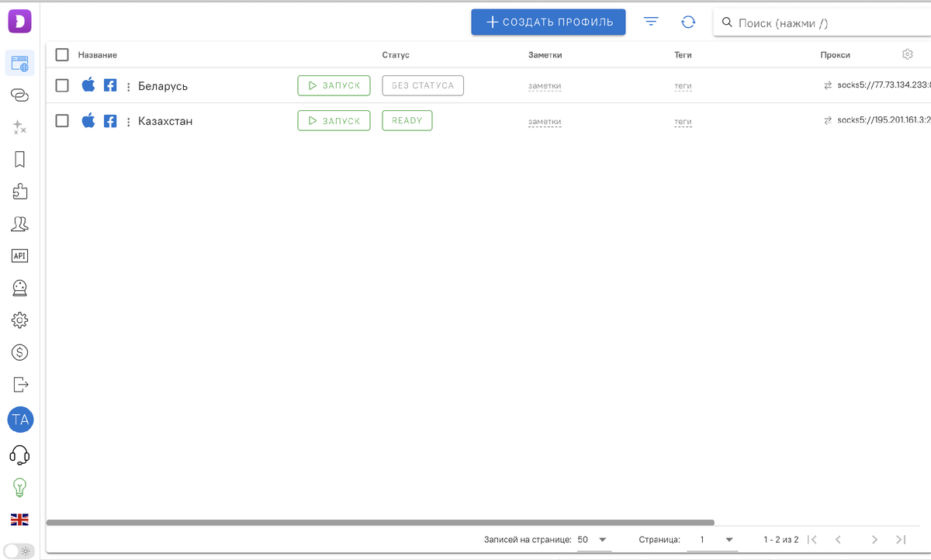Open the robot face icon in sidebar
931x560 pixels.
coord(19,288)
